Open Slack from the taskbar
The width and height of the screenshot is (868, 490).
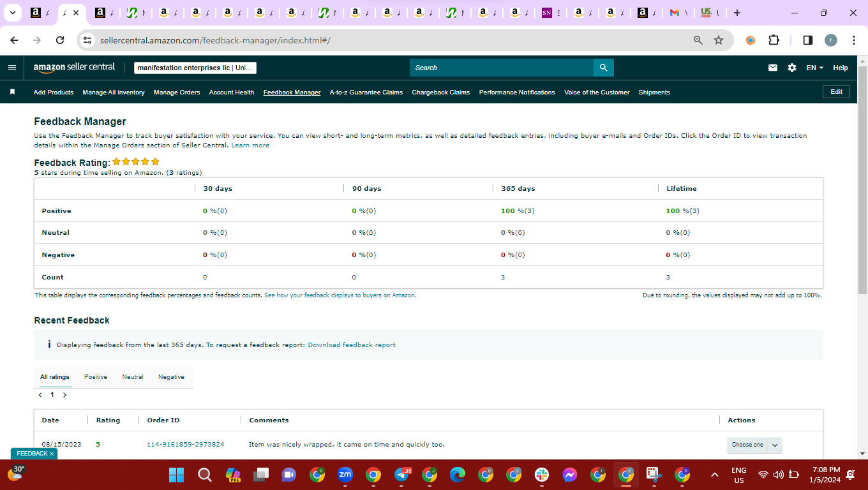click(x=542, y=475)
